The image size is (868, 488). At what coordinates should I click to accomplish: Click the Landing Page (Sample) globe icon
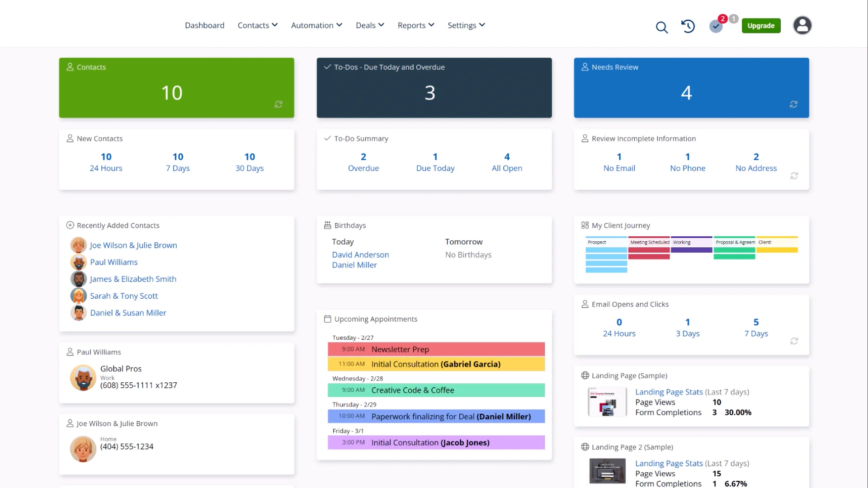pos(585,375)
